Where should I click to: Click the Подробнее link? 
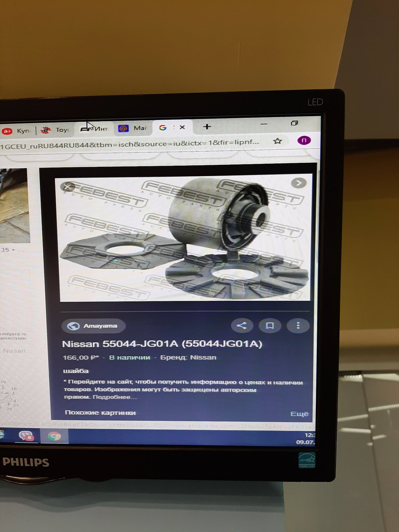115,397
